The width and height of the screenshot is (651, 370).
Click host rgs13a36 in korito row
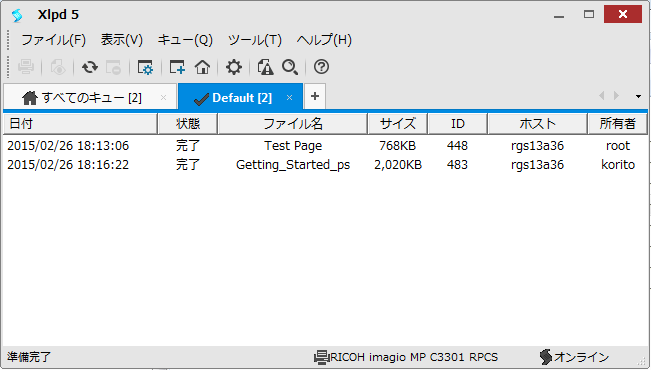point(537,165)
